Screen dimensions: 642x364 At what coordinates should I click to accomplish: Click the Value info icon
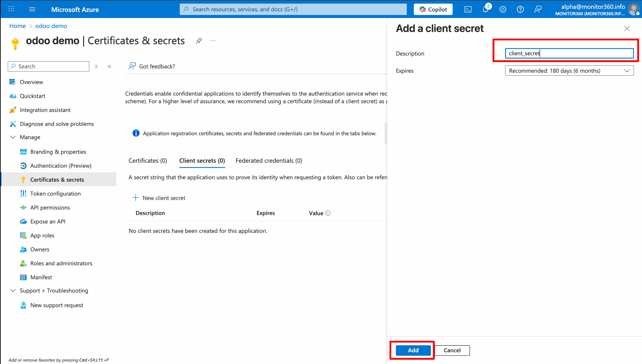(328, 213)
